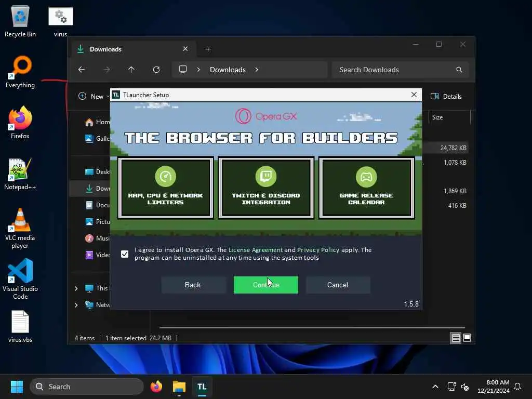Click the taskbar Search box
This screenshot has height=399, width=532.
[87, 387]
